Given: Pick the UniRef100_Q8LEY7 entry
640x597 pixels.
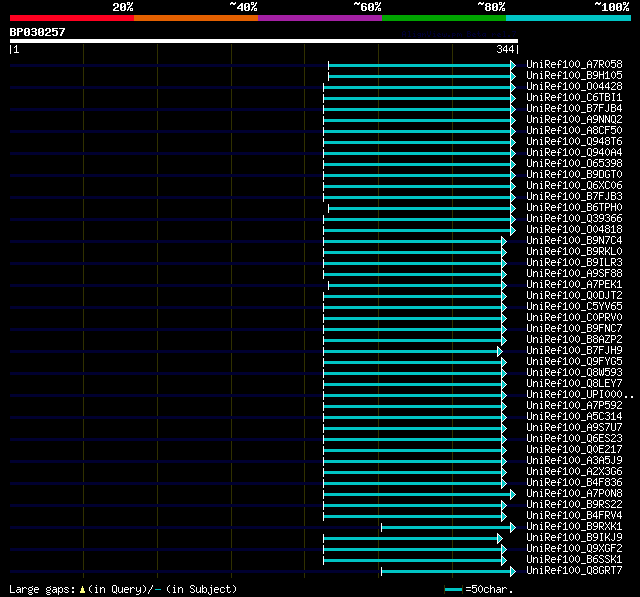Looking at the screenshot, I should (574, 384).
